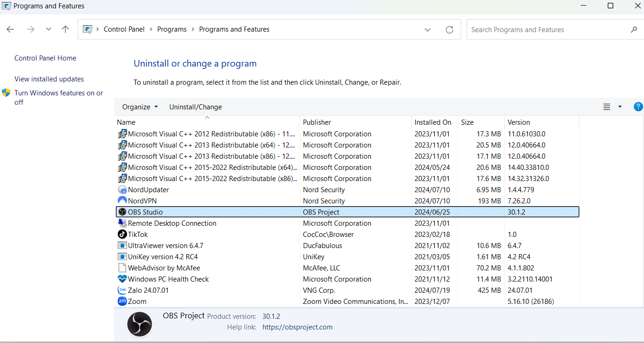Click version cell 14.40.33810.0
This screenshot has width=644, height=343.
click(x=528, y=168)
